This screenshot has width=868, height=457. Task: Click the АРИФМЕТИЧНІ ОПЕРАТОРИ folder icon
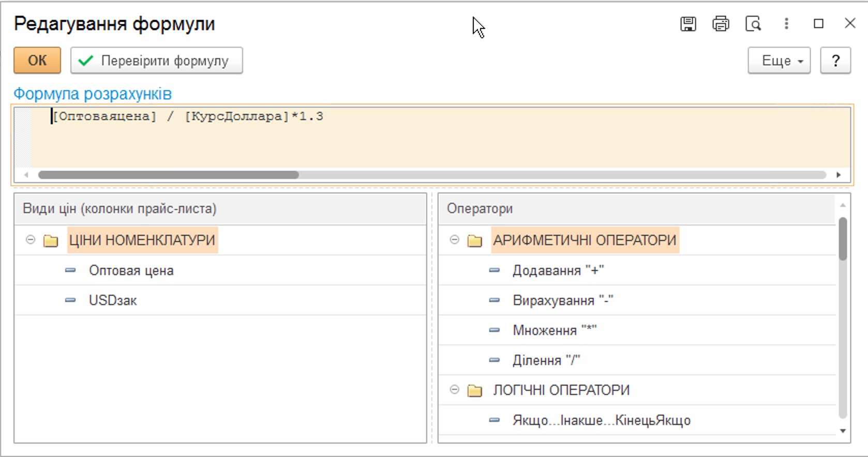click(x=474, y=240)
